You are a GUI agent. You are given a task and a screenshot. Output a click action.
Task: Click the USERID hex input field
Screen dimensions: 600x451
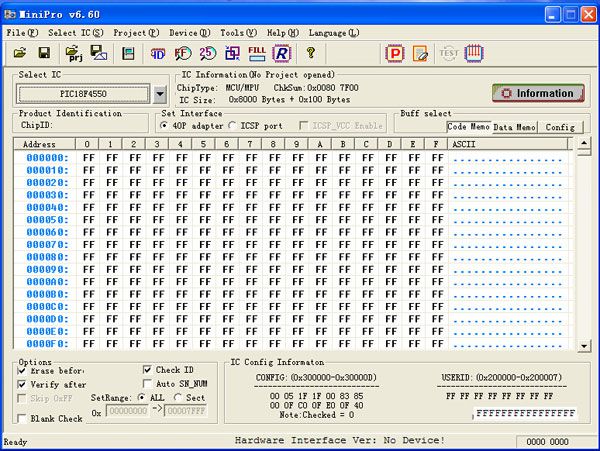click(523, 413)
